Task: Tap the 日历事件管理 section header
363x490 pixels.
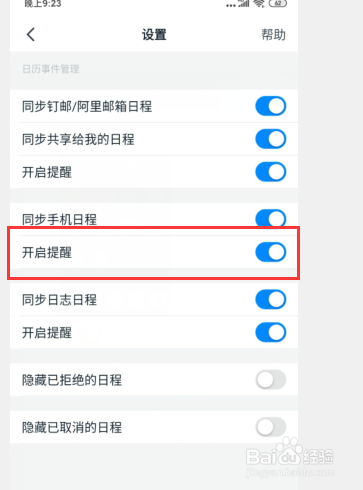Action: 51,69
